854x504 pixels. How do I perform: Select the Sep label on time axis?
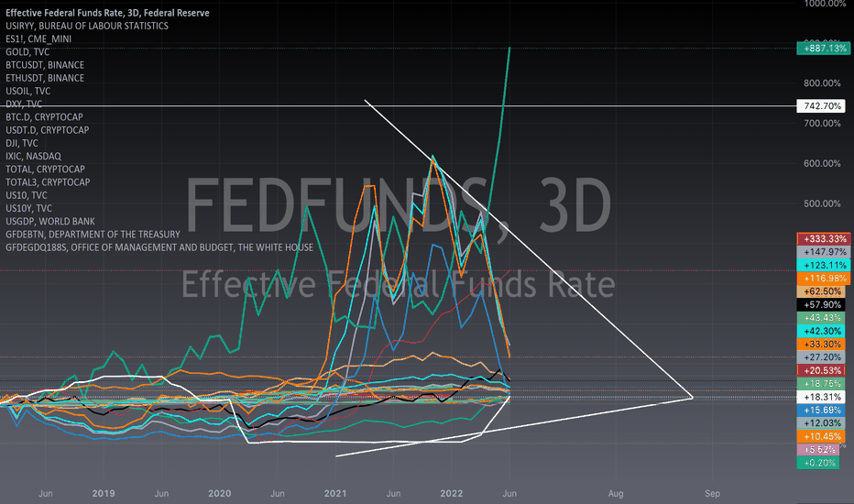(712, 493)
